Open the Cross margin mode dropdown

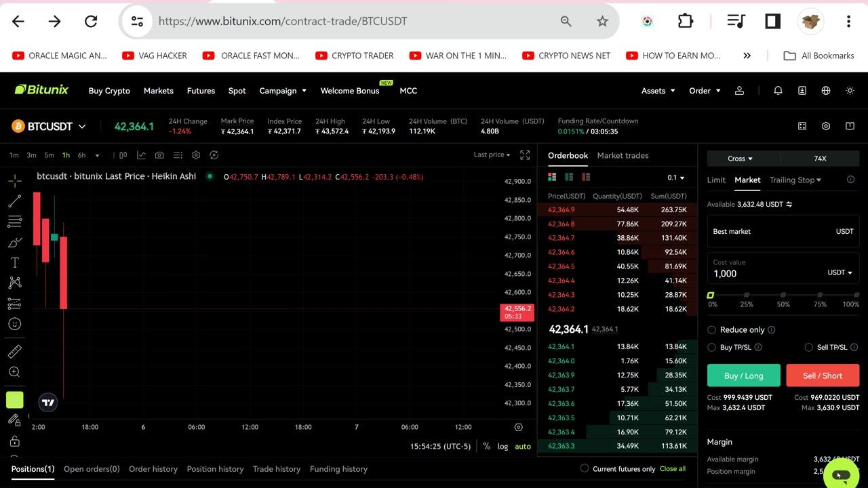741,159
